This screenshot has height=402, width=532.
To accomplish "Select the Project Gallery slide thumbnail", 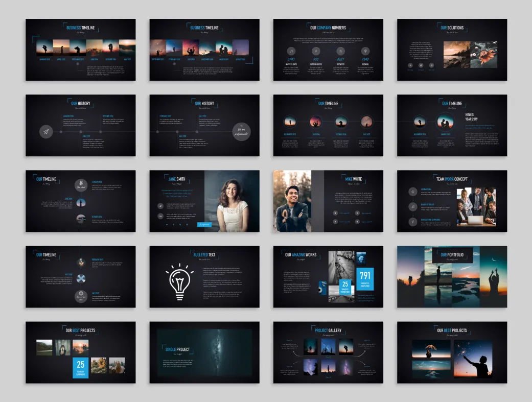I will (328, 352).
